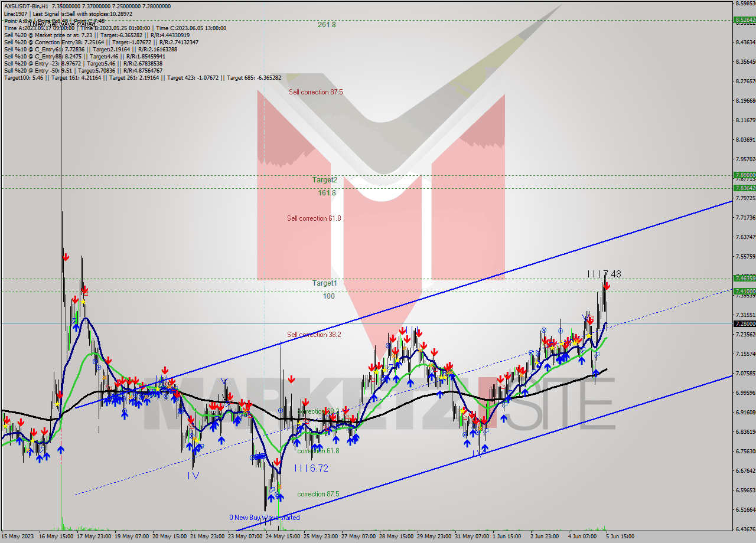Click the '20 May 15:00' time axis label

[170, 537]
